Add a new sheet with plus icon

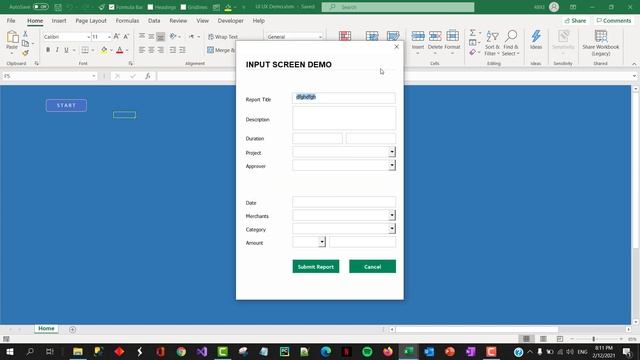[x=72, y=329]
